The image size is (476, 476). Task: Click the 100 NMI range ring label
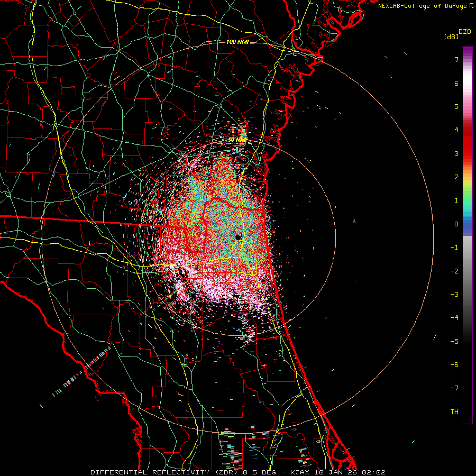pos(237,42)
